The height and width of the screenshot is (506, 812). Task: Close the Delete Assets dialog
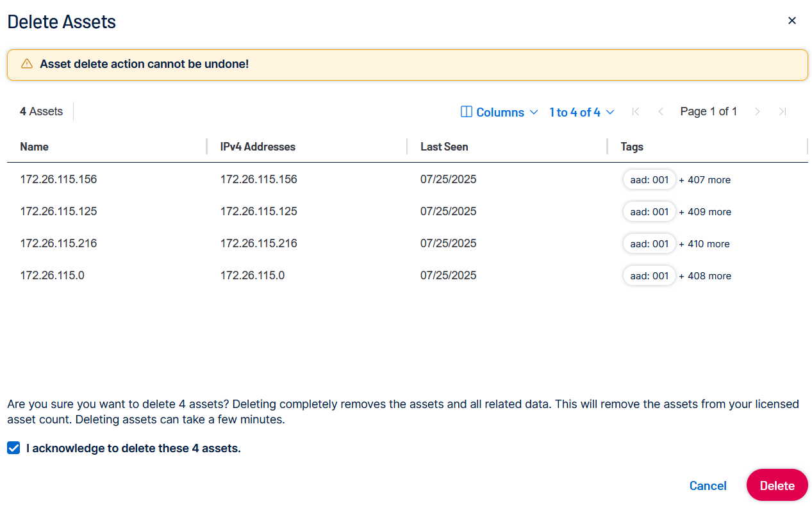tap(791, 20)
